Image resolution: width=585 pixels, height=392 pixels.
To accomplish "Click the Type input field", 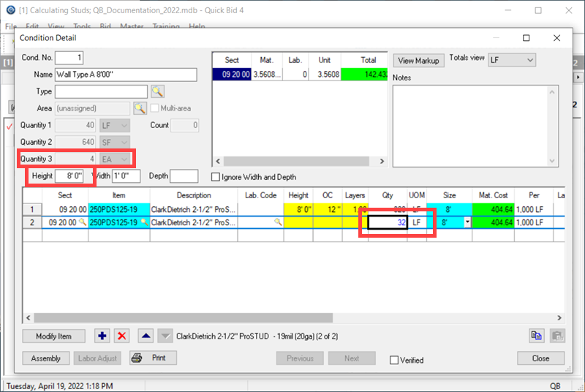I will point(101,91).
